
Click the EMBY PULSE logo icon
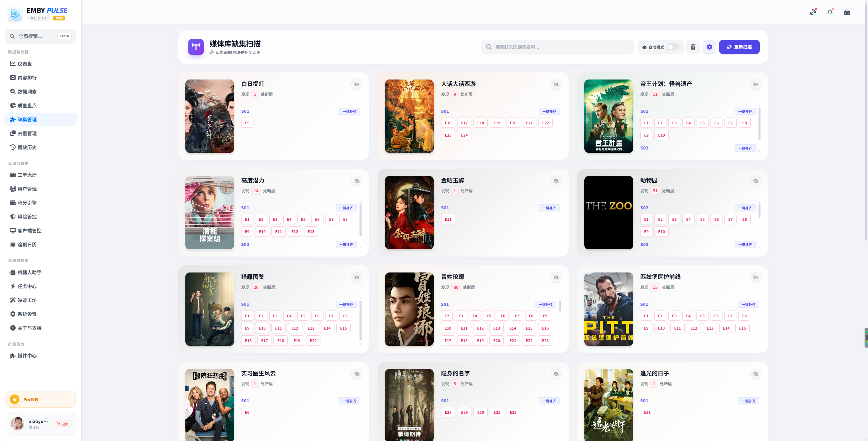(15, 14)
